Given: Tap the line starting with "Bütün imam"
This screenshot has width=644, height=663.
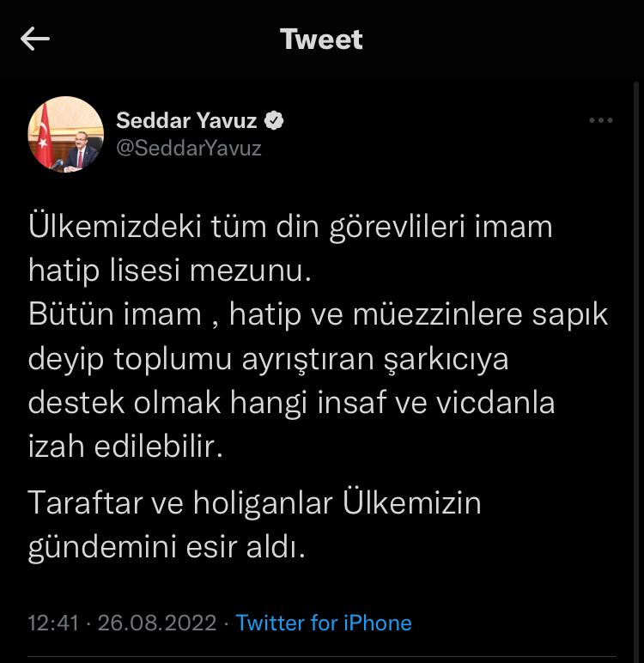Looking at the screenshot, I should pos(318,314).
